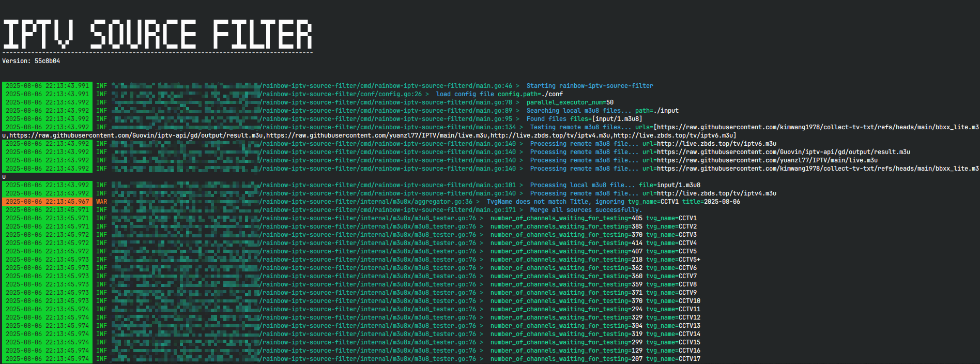This screenshot has height=364, width=980.
Task: Open the conf/config.go:26 source path
Action: pyautogui.click(x=341, y=94)
